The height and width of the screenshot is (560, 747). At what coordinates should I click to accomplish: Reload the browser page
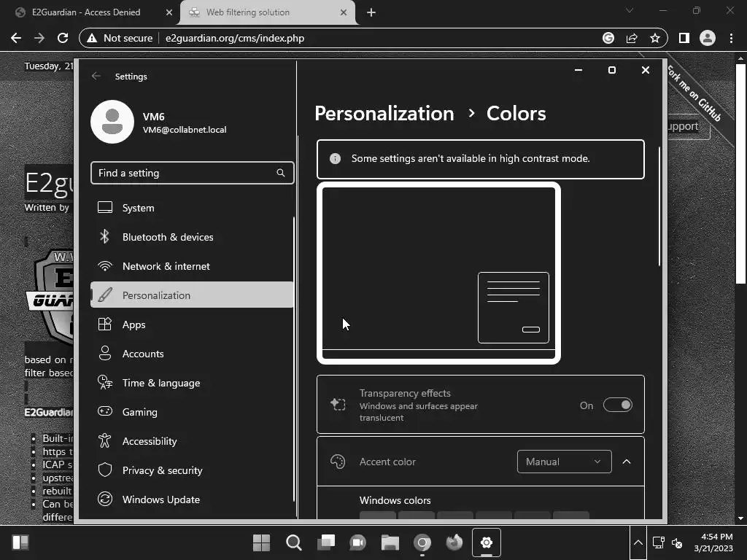coord(63,38)
